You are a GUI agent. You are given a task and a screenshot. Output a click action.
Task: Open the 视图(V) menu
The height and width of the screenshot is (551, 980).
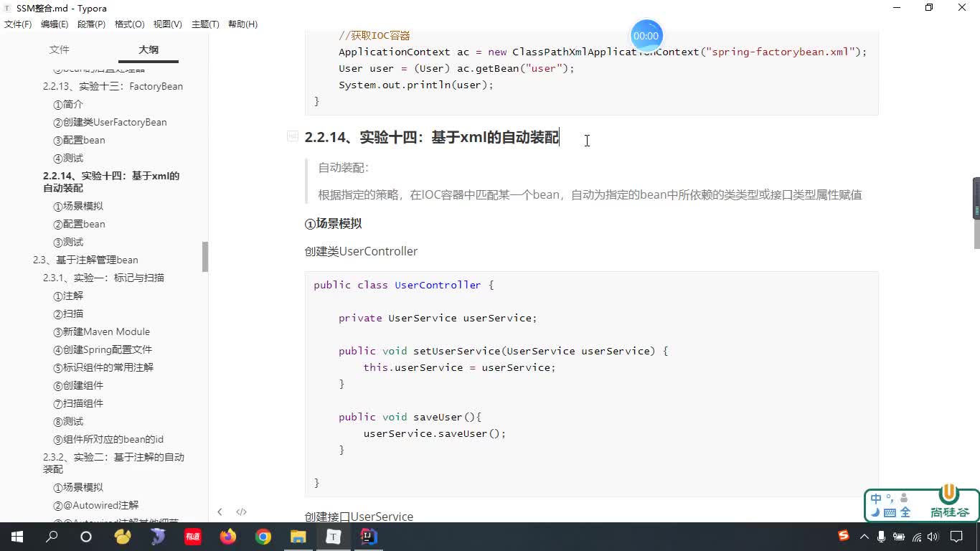(167, 24)
